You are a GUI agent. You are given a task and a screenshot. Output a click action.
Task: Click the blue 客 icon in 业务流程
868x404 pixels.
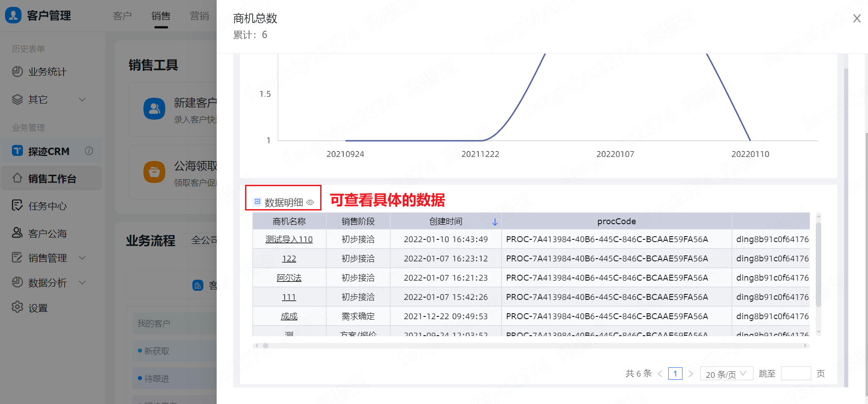197,285
